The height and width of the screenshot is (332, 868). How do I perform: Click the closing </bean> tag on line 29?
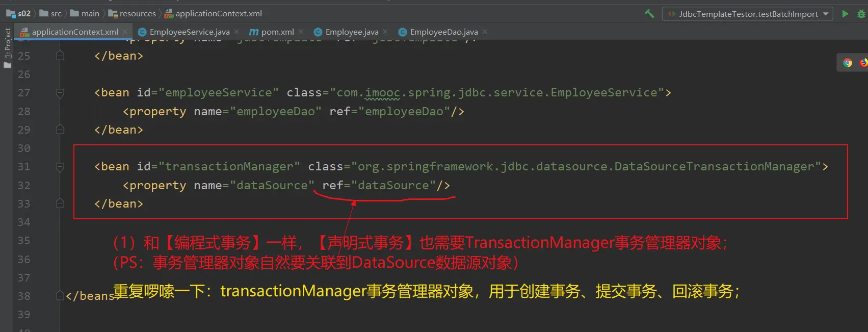click(x=119, y=130)
